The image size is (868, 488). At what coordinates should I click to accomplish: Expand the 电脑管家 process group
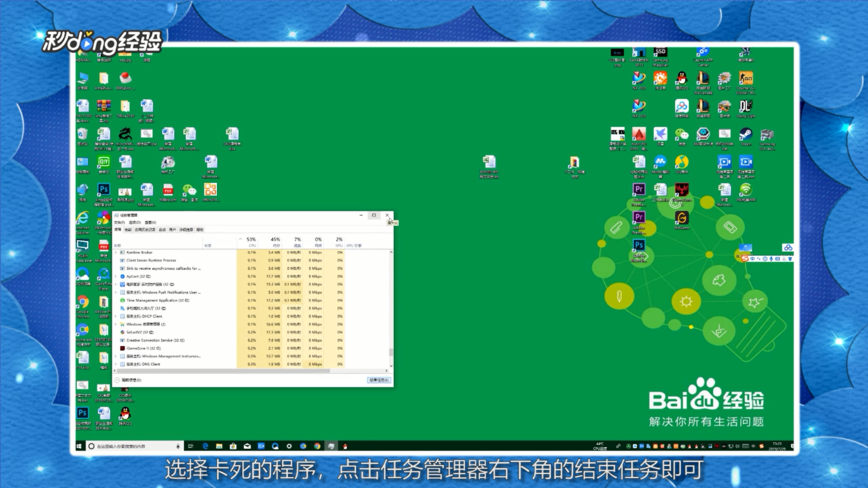[x=115, y=284]
